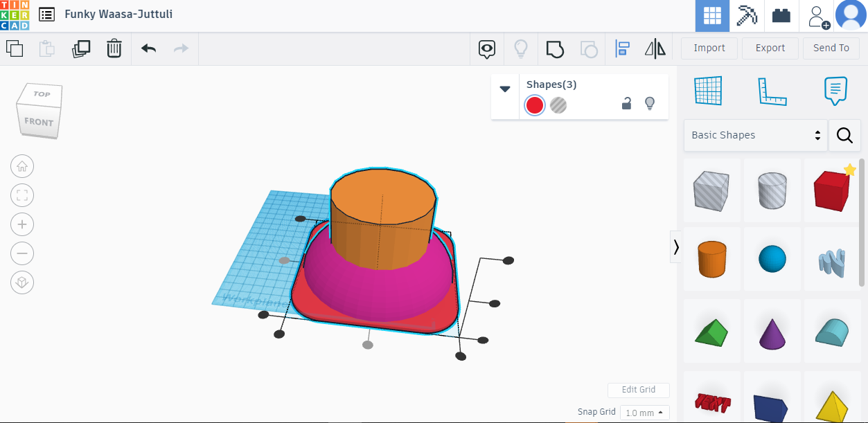
Task: Open the Blocks pickaxe mode
Action: coord(747,16)
